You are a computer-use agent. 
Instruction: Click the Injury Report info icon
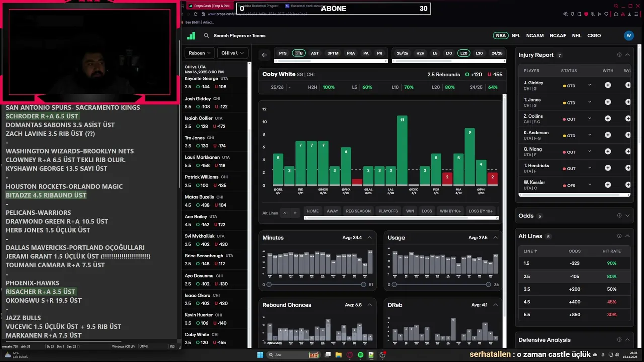pos(619,55)
